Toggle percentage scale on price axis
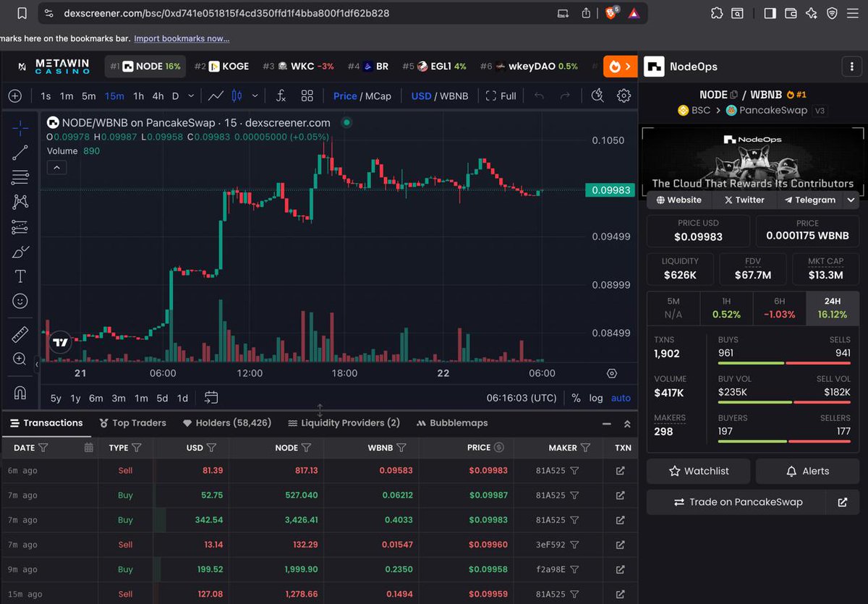Image resolution: width=868 pixels, height=604 pixels. 576,397
